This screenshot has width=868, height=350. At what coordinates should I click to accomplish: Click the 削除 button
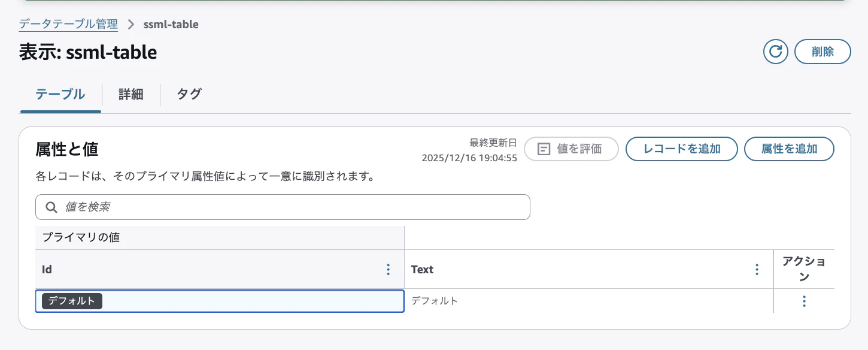click(x=823, y=52)
